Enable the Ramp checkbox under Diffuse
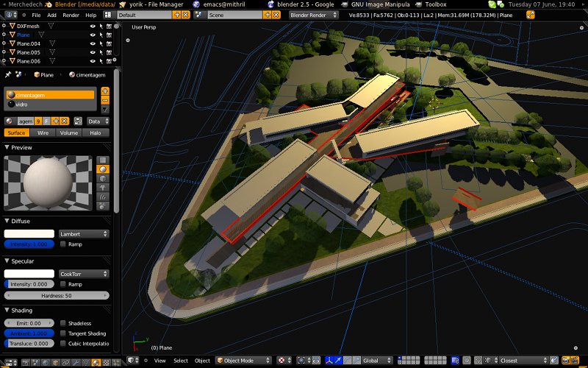Viewport: 588px width, 368px height. pyautogui.click(x=63, y=244)
